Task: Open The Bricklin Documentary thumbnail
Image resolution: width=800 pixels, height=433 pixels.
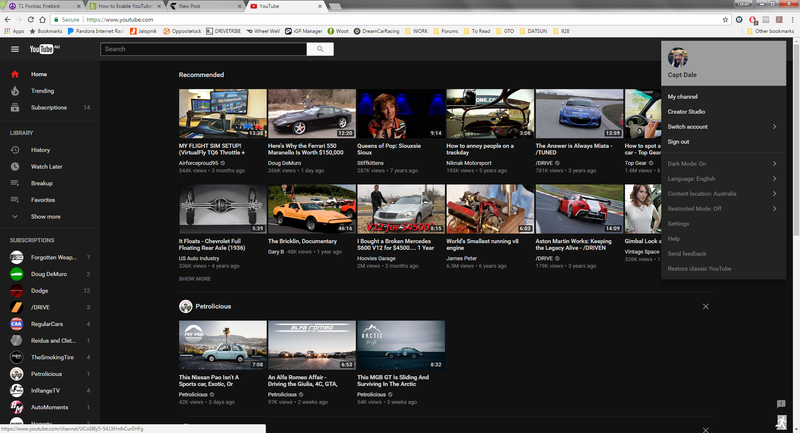Action: tap(312, 209)
